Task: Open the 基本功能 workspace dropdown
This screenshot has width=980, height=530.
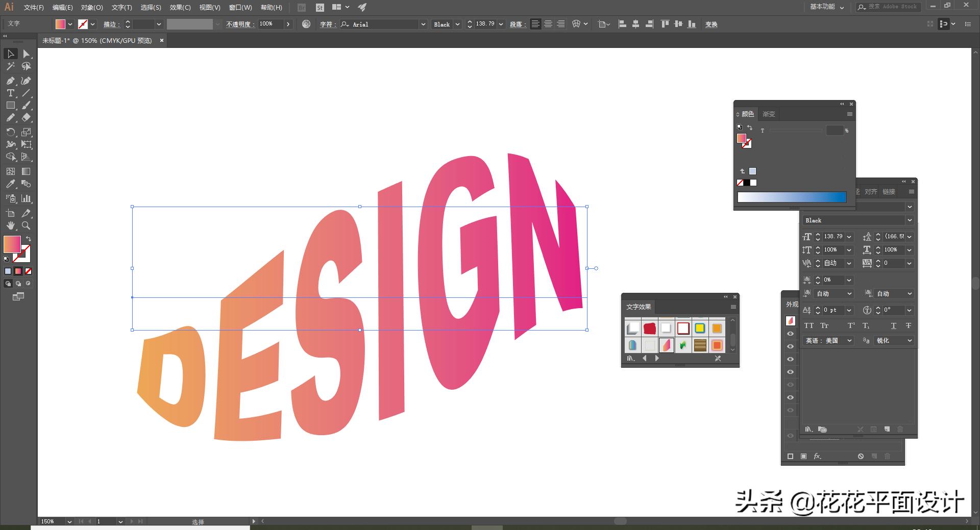Action: pyautogui.click(x=827, y=7)
